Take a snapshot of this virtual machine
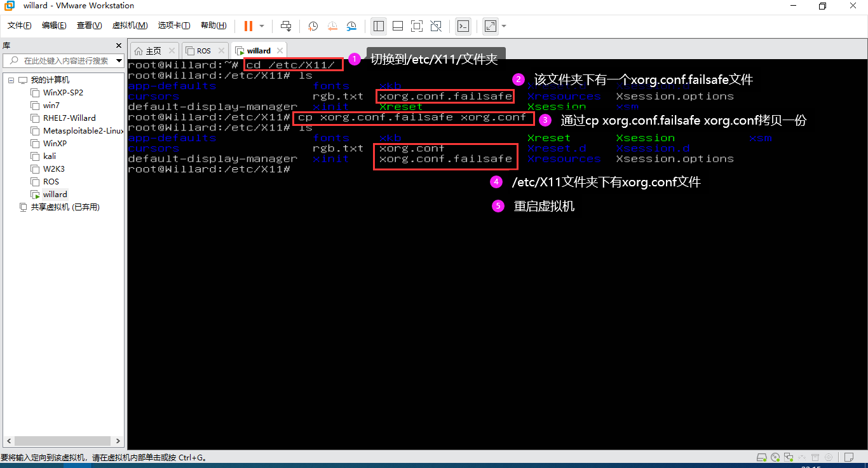 click(313, 26)
